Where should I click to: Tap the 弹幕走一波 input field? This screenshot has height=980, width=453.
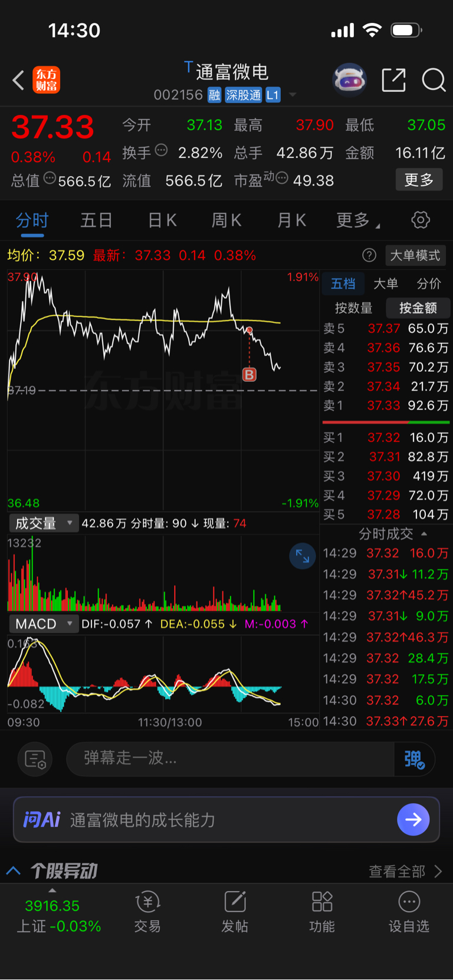click(x=230, y=758)
